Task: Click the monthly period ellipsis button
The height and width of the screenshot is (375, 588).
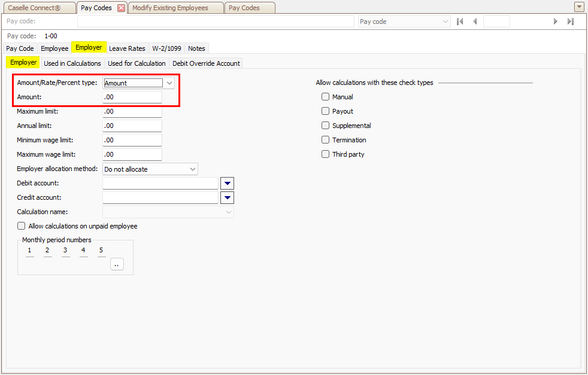Action: [x=117, y=264]
